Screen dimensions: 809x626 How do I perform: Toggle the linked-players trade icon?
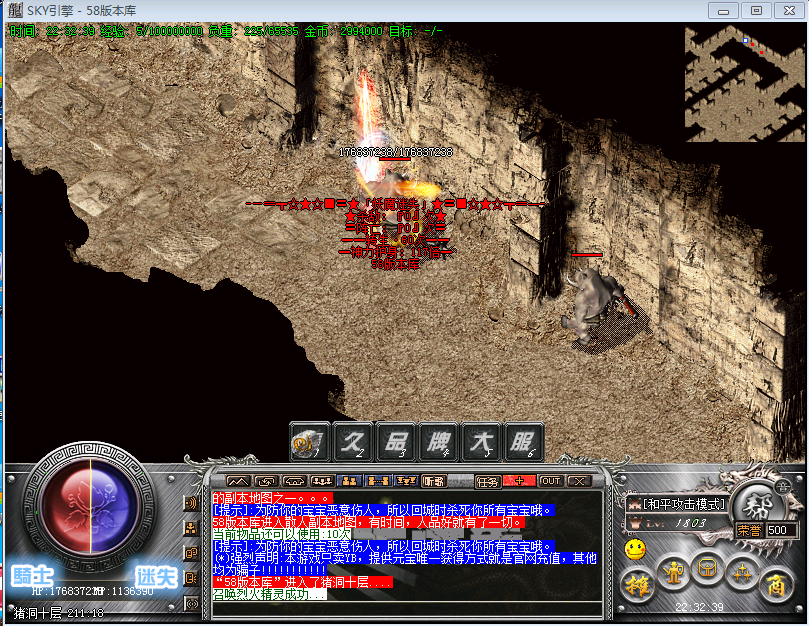coord(378,481)
